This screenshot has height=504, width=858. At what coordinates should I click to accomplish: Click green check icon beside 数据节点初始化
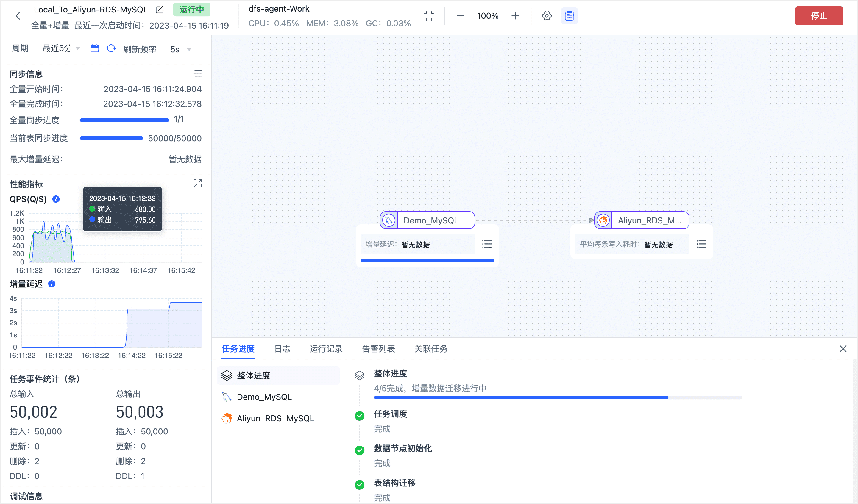pyautogui.click(x=360, y=450)
